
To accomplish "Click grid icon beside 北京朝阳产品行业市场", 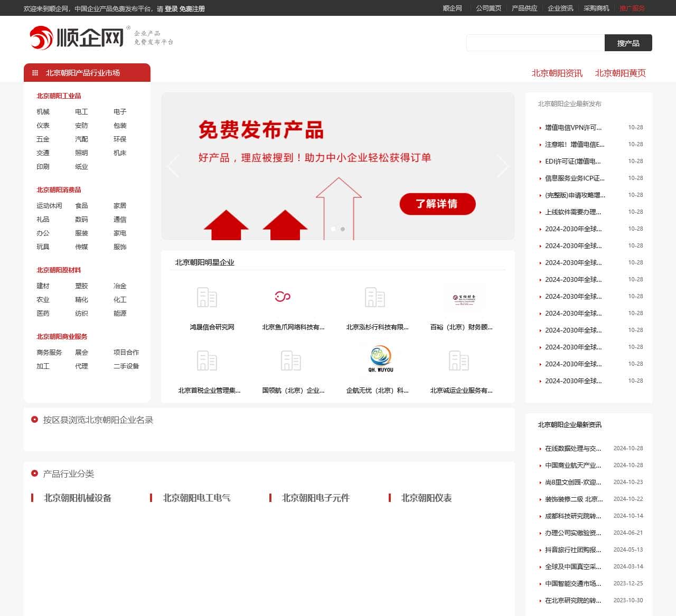I will click(x=35, y=73).
